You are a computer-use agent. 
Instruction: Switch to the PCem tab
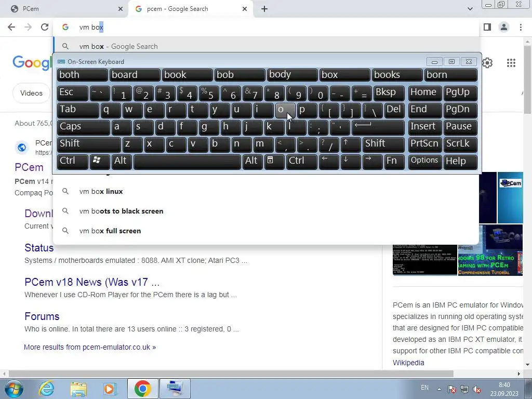[64, 9]
